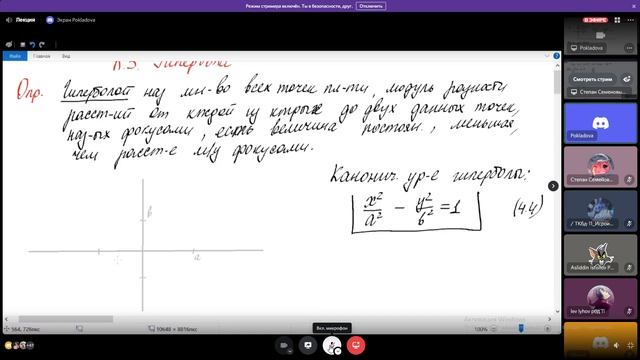Click muted mic icon on ТКбд tile
The height and width of the screenshot is (360, 640).
coord(629,223)
